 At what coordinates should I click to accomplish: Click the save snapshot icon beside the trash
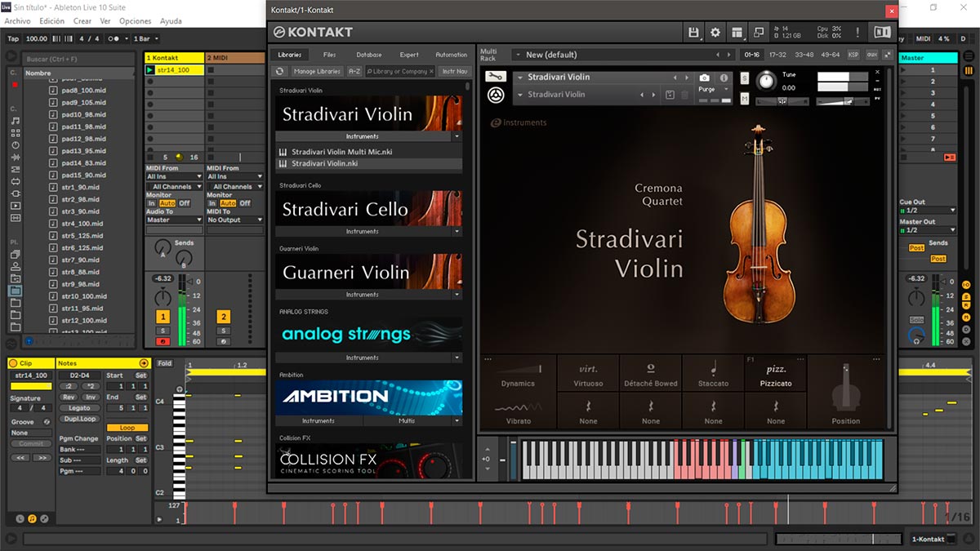point(670,95)
